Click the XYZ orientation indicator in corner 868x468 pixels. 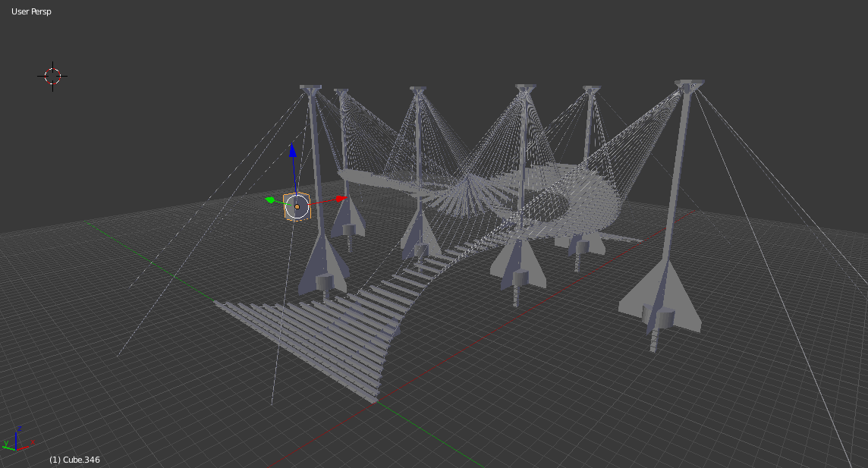(14, 439)
